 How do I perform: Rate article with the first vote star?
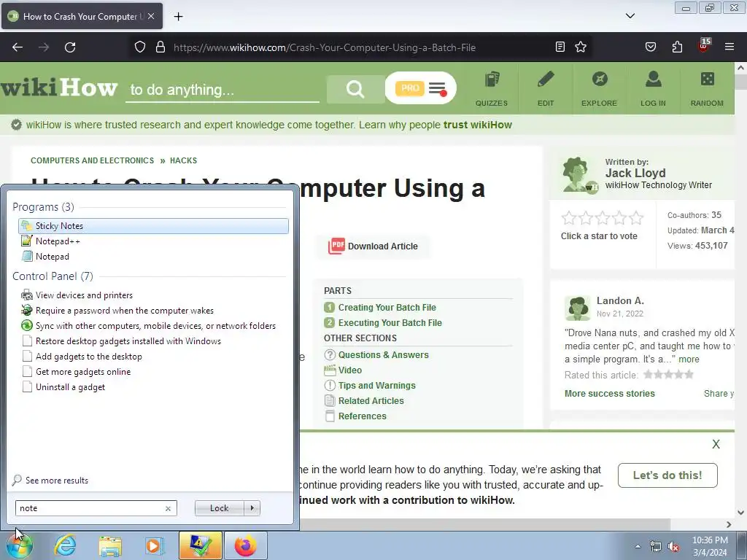tap(569, 218)
